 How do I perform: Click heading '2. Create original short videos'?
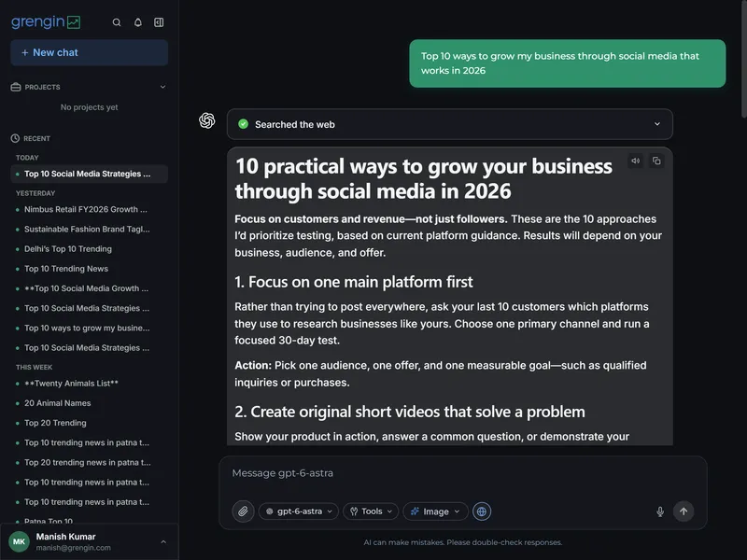click(410, 412)
